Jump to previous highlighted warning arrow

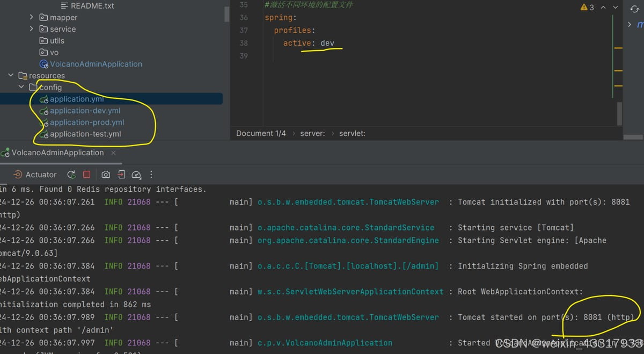pyautogui.click(x=603, y=8)
